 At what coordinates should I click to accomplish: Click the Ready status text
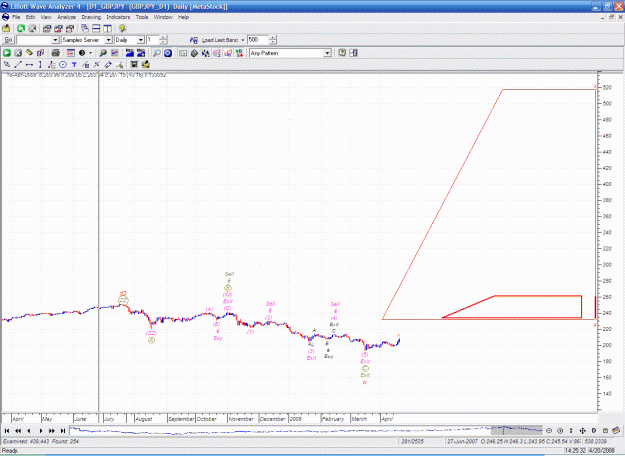(10, 450)
